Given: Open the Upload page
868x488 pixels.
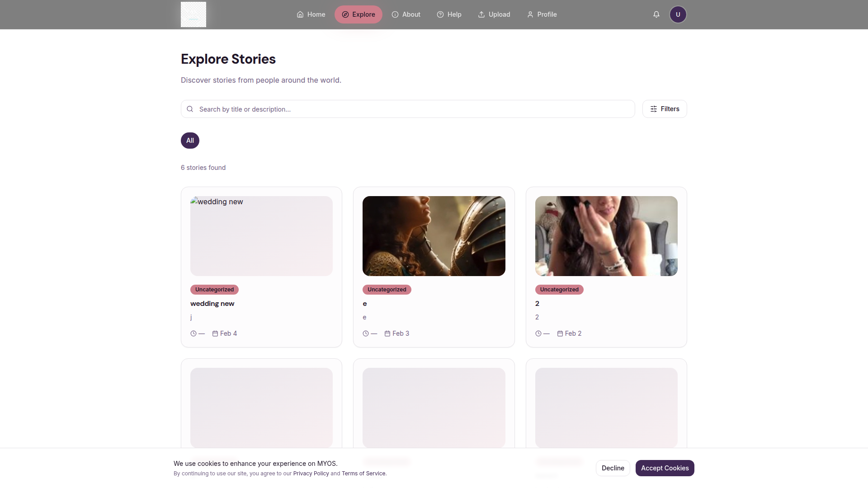Looking at the screenshot, I should (494, 14).
